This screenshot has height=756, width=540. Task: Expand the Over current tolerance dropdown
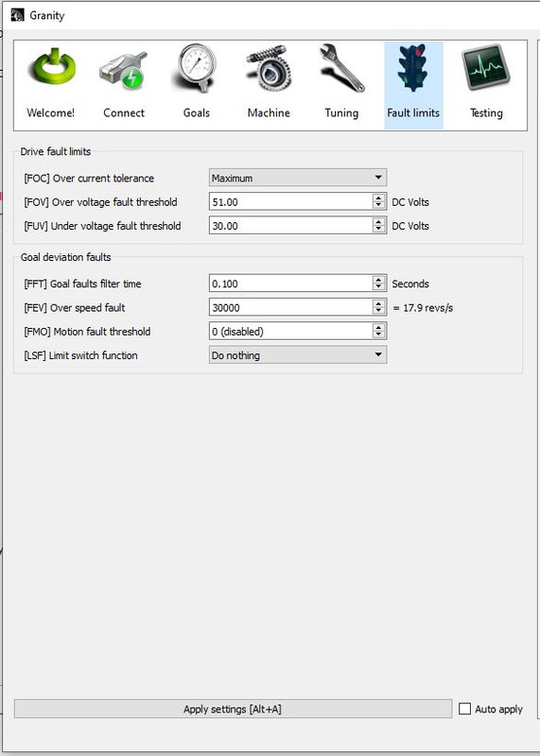[298, 178]
